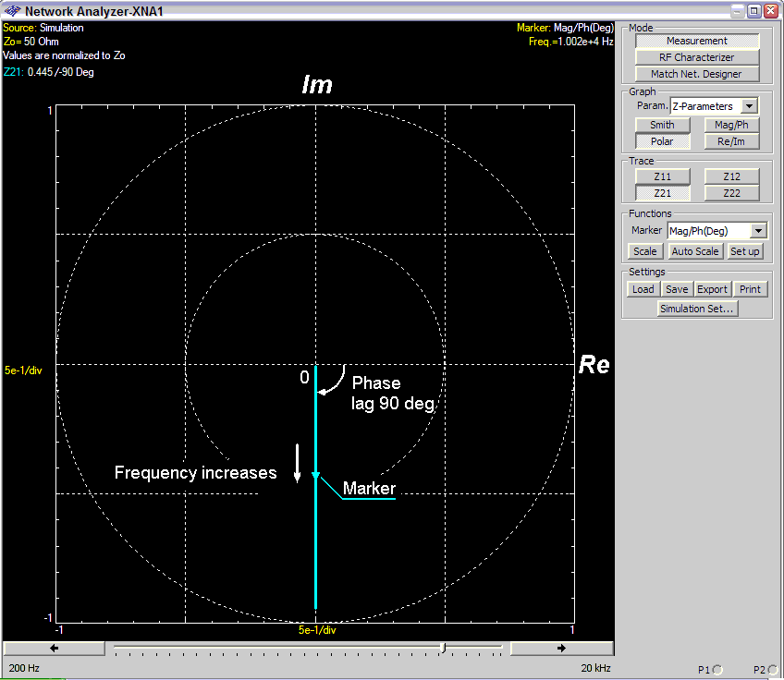Click the right arrow scroll button

point(561,649)
